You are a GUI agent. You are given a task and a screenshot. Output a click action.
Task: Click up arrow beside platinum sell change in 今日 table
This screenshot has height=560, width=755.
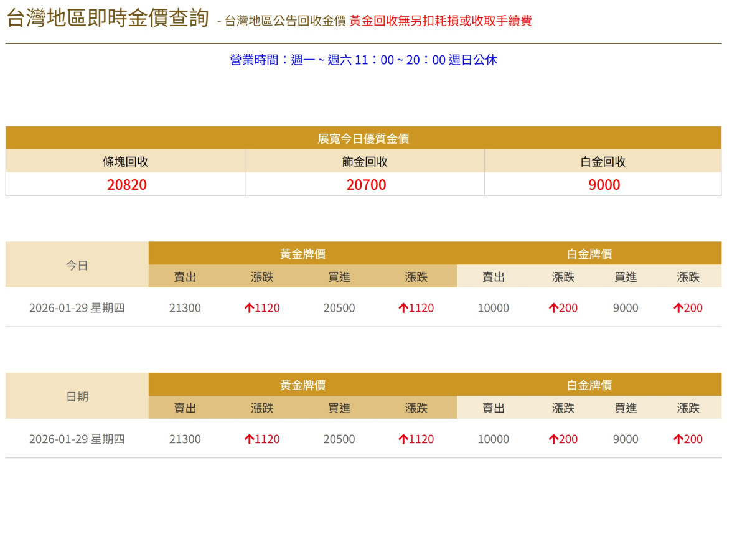553,308
